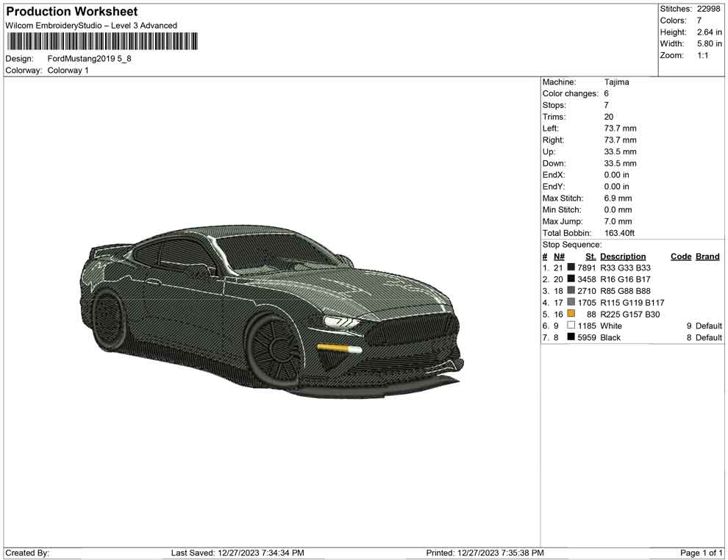This screenshot has width=728, height=560.
Task: Click stitch count 2710 in row 3
Action: (x=586, y=291)
